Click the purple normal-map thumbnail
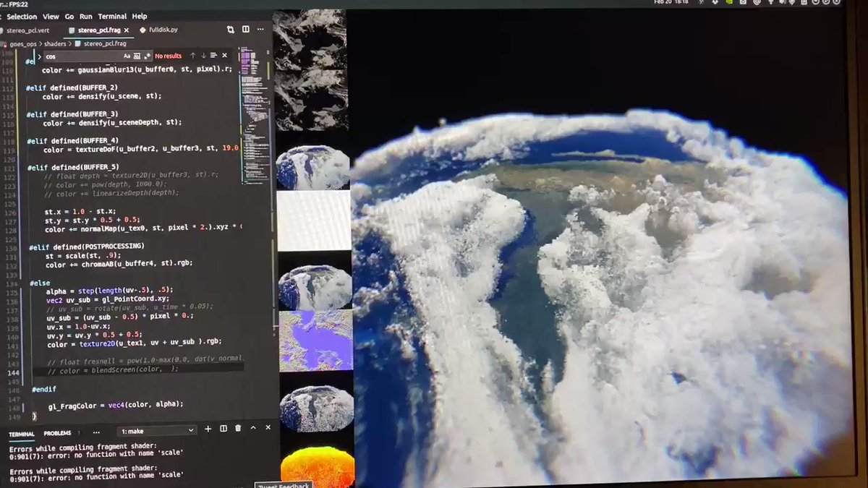The image size is (868, 488). 315,341
